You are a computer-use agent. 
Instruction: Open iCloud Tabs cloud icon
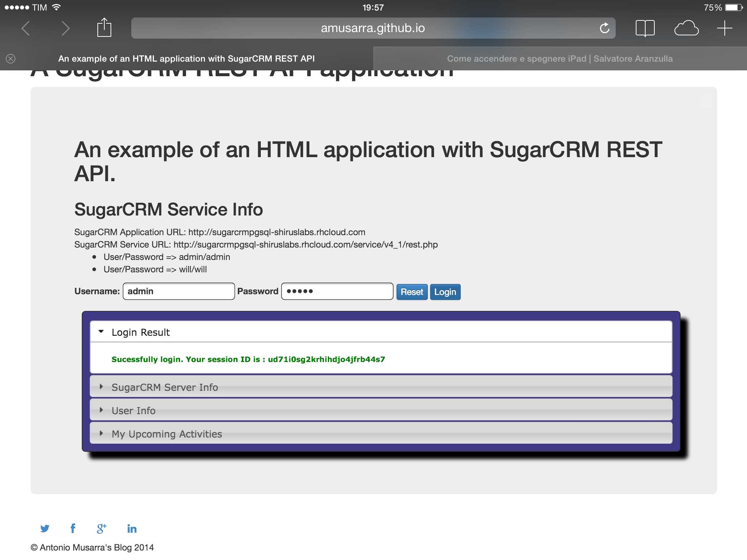[x=686, y=28]
